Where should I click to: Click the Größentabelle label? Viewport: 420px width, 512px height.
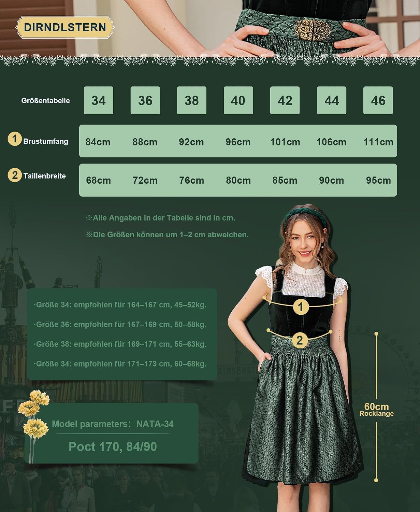(x=45, y=101)
